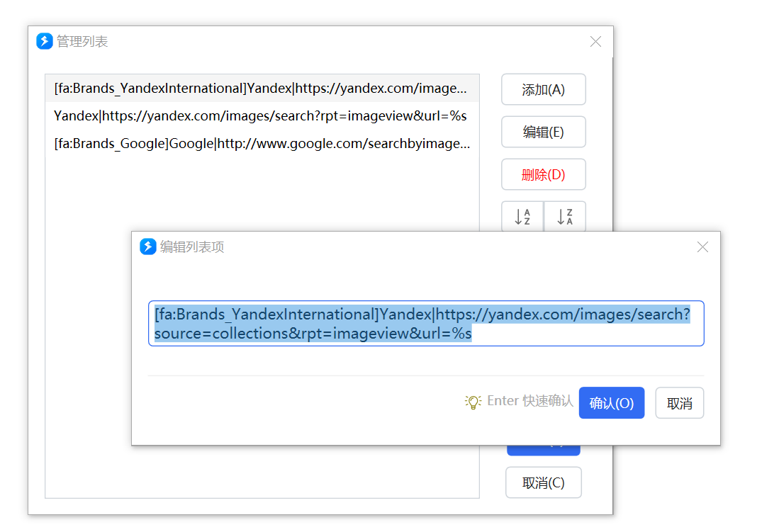757x532 pixels.
Task: Click the Enter 快速确认 hint text
Action: tap(530, 401)
